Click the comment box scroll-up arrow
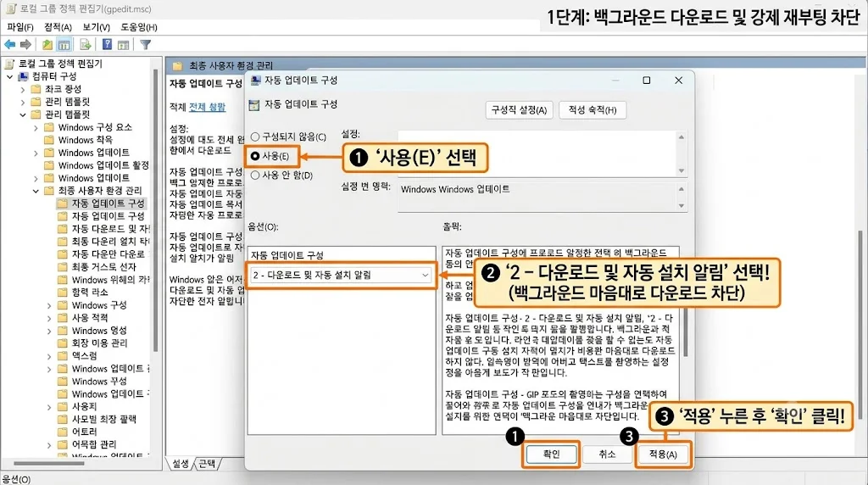The image size is (868, 485). tap(682, 137)
